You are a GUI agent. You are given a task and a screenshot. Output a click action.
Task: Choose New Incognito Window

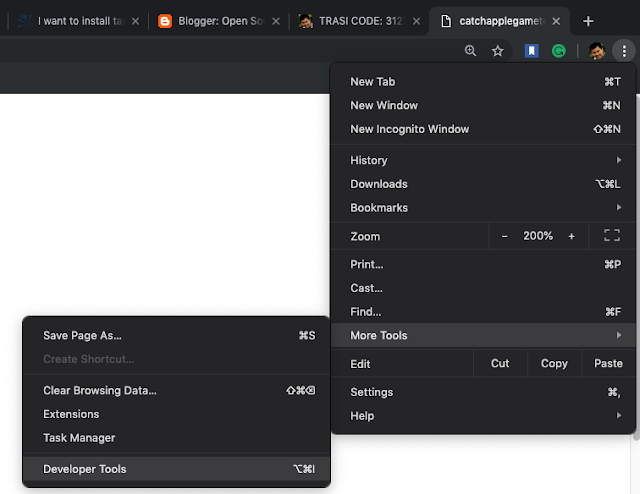[409, 129]
